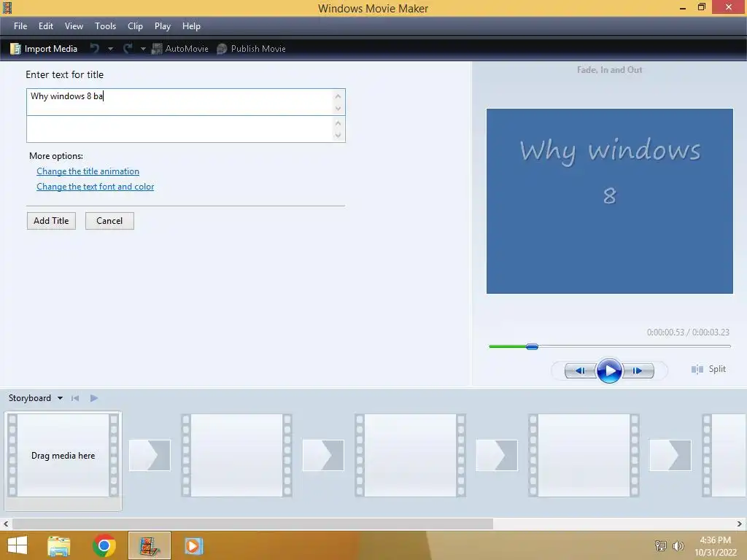747x560 pixels.
Task: Click the volume speaker tray icon
Action: click(678, 545)
